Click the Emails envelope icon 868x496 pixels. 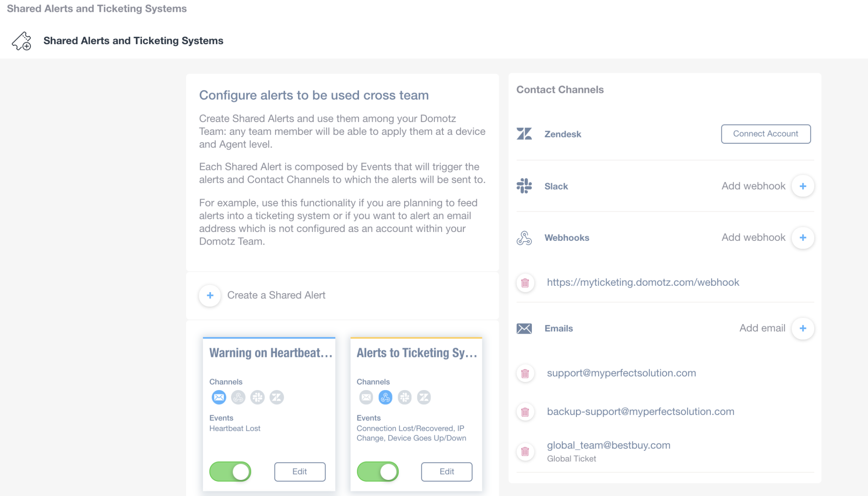[524, 329]
